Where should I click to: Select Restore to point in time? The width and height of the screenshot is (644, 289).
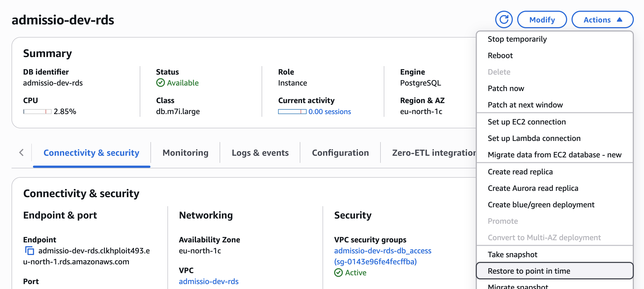[x=529, y=271]
